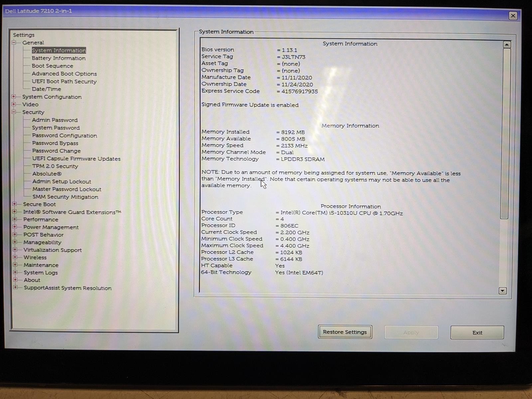Viewport: 532px width, 399px height.
Task: Click Manufacture Date 11/11/2020 value
Action: point(297,78)
